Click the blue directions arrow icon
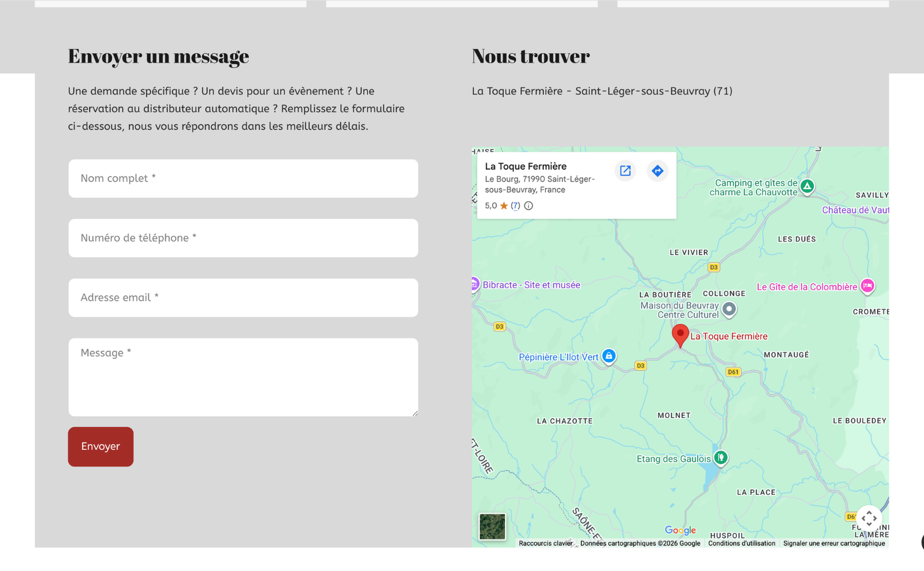 pos(657,170)
